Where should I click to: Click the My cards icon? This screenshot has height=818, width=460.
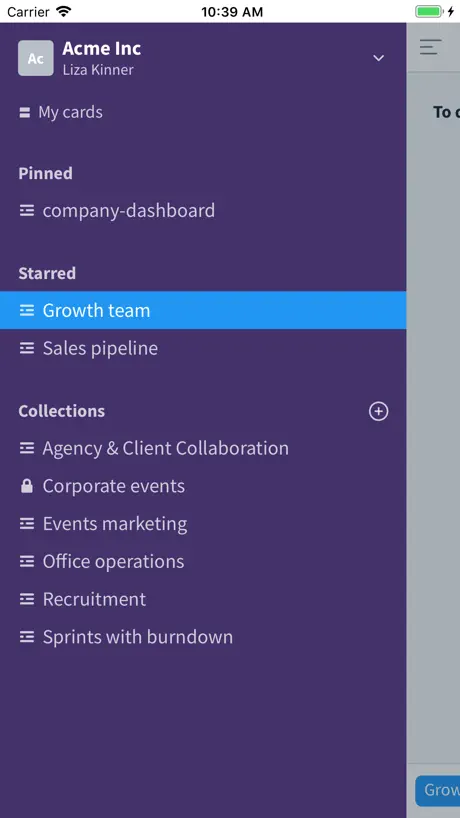click(25, 113)
